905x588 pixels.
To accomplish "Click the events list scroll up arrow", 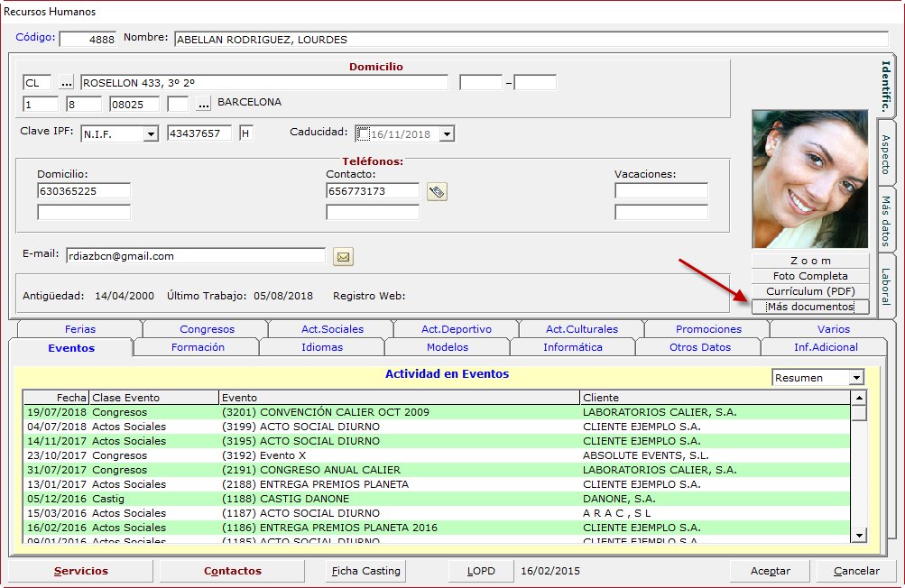I will pos(859,398).
